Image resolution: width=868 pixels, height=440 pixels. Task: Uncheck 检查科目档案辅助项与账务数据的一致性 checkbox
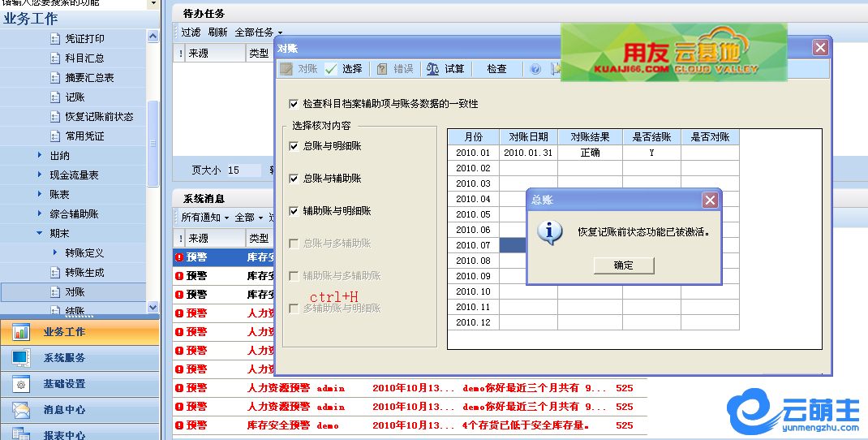pyautogui.click(x=294, y=104)
